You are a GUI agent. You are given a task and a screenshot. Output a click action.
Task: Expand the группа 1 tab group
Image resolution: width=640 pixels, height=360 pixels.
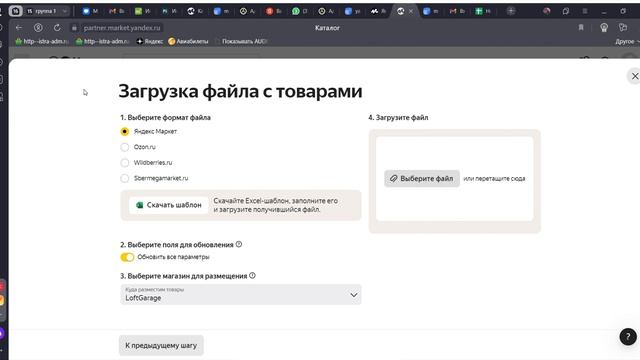click(46, 11)
